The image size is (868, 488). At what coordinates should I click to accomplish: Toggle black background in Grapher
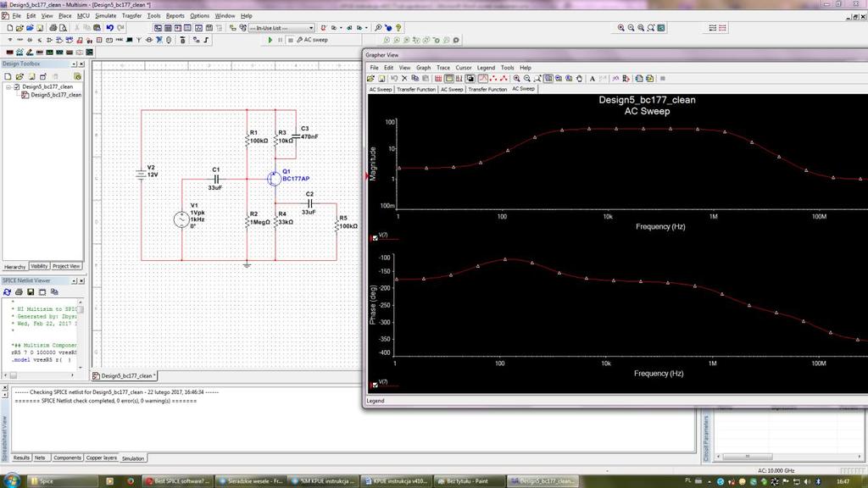tap(470, 79)
